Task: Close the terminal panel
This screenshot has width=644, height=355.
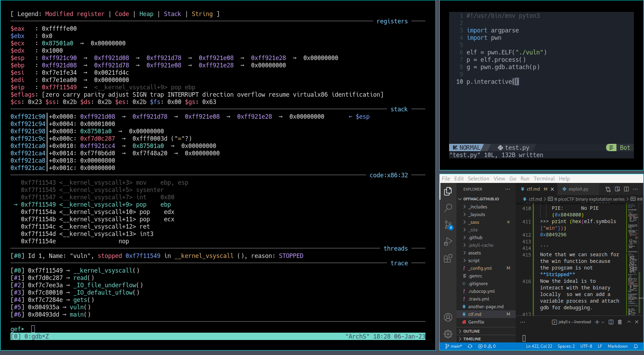Action: point(637,322)
